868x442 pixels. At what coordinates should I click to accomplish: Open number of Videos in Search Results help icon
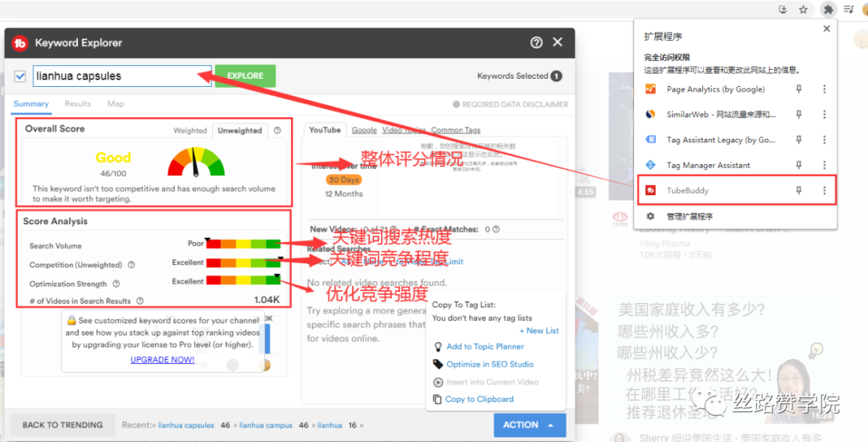(x=140, y=301)
